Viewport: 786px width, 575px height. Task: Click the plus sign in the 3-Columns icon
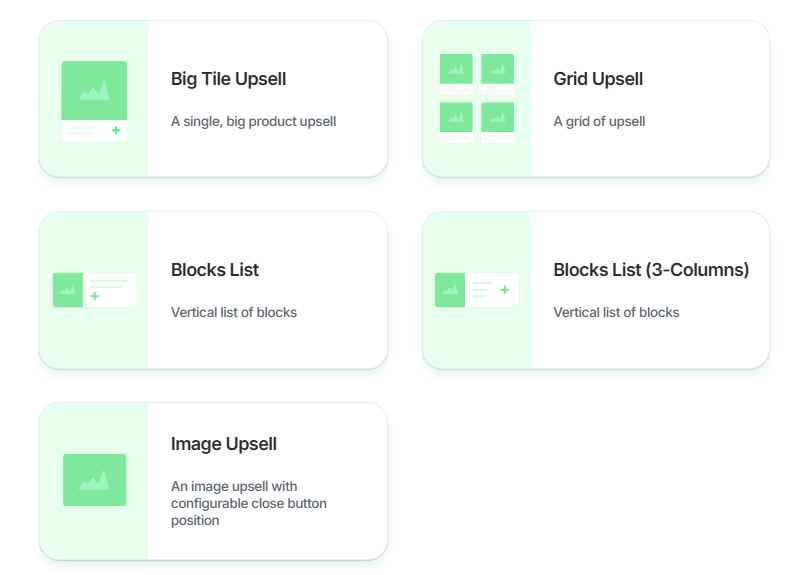tap(504, 290)
